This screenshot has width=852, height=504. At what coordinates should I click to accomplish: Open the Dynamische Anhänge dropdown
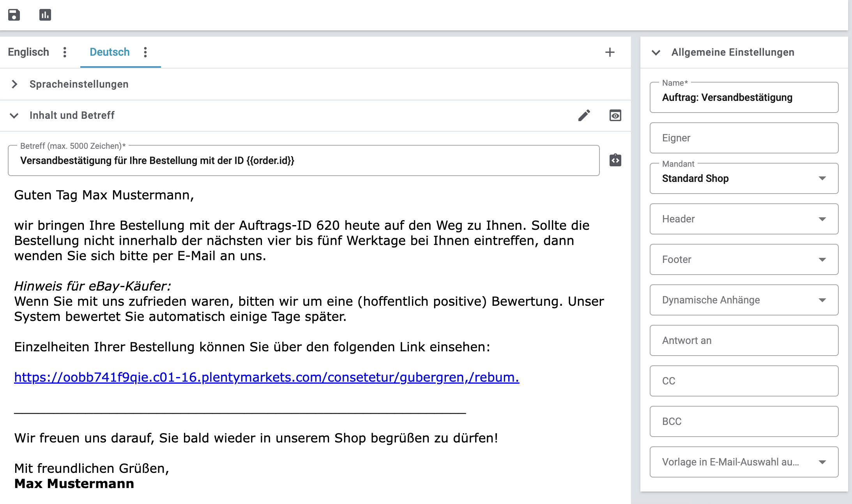pyautogui.click(x=744, y=300)
